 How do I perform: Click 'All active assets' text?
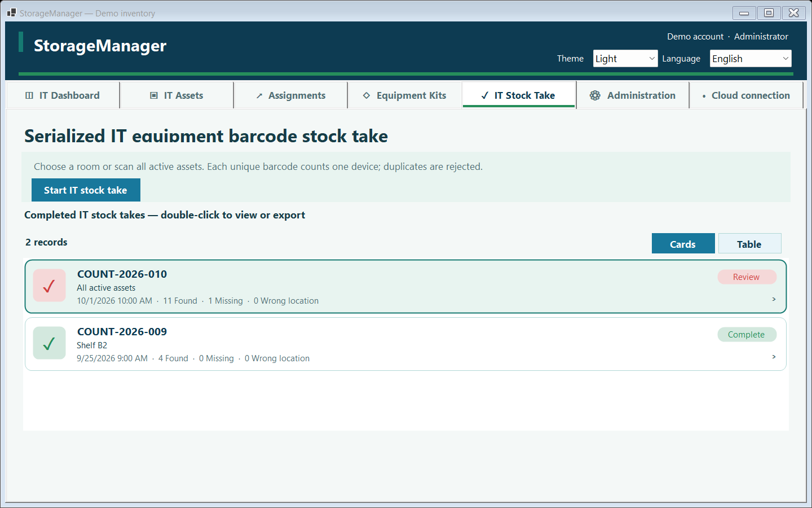coord(106,288)
